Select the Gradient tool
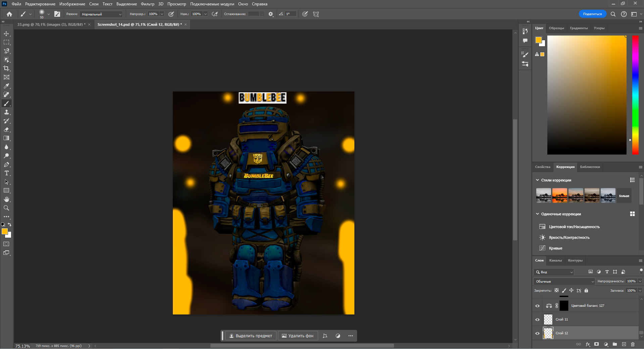This screenshot has height=349, width=644. pyautogui.click(x=6, y=138)
